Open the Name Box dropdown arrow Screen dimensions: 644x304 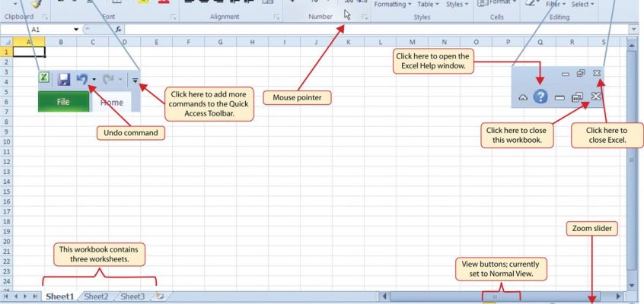coord(76,30)
